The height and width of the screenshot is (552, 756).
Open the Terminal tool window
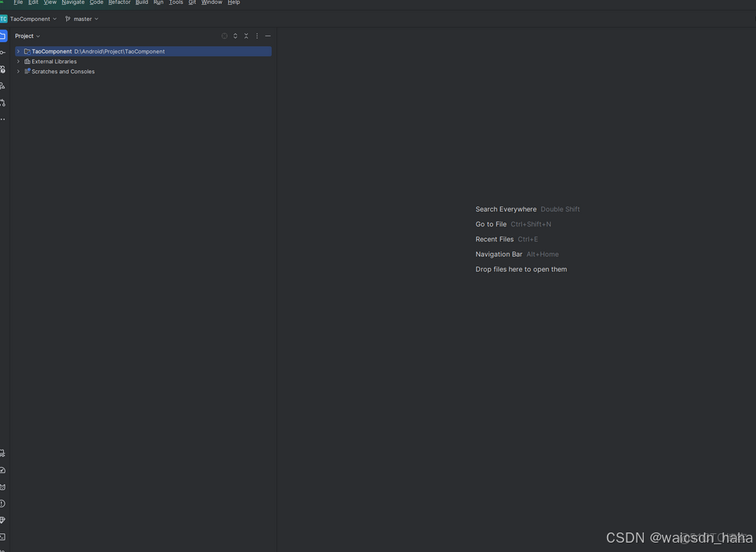coord(3,536)
